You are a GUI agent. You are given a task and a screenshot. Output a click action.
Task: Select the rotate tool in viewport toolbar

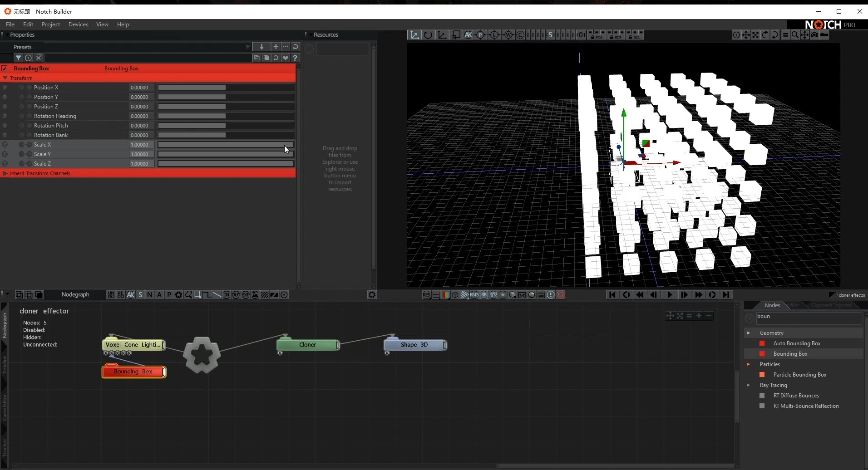[428, 35]
